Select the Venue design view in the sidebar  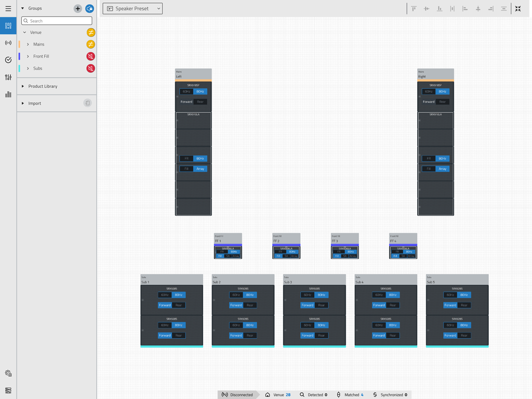(x=8, y=25)
